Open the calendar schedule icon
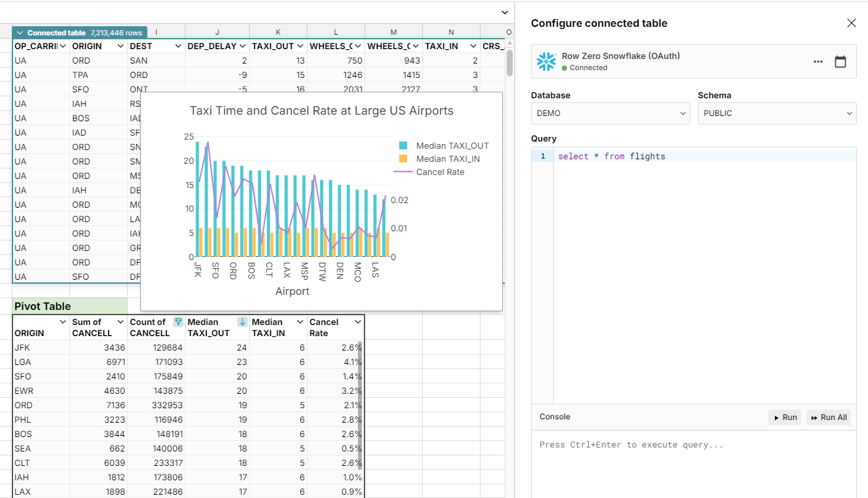The width and height of the screenshot is (868, 498). 840,62
